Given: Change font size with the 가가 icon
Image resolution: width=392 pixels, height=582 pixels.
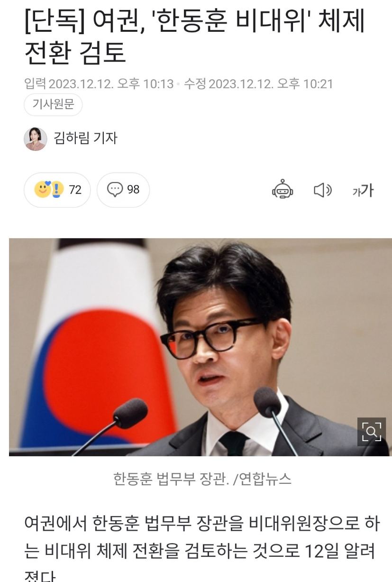Looking at the screenshot, I should coord(363,190).
